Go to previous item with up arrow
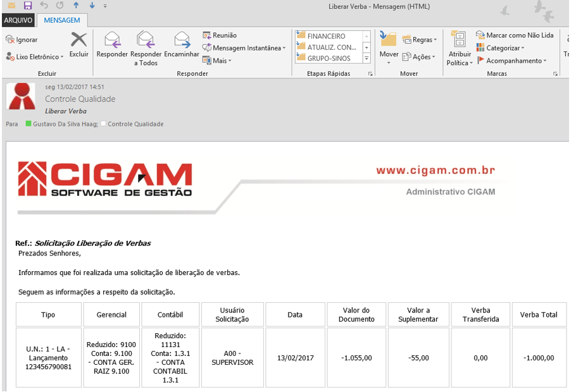 pos(76,6)
